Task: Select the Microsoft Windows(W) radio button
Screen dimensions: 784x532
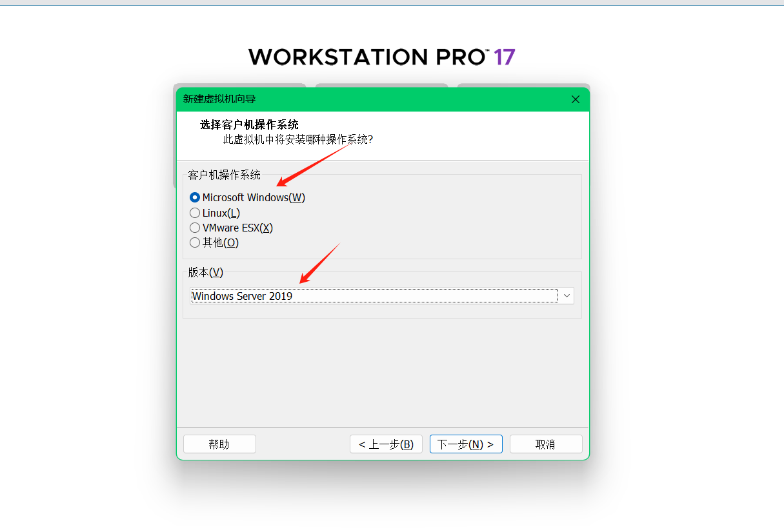Action: click(x=195, y=198)
